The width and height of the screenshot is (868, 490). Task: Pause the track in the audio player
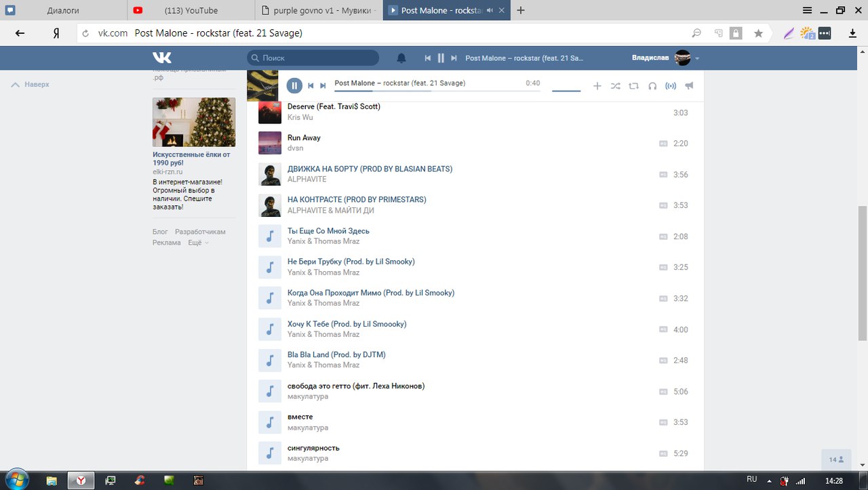click(294, 85)
